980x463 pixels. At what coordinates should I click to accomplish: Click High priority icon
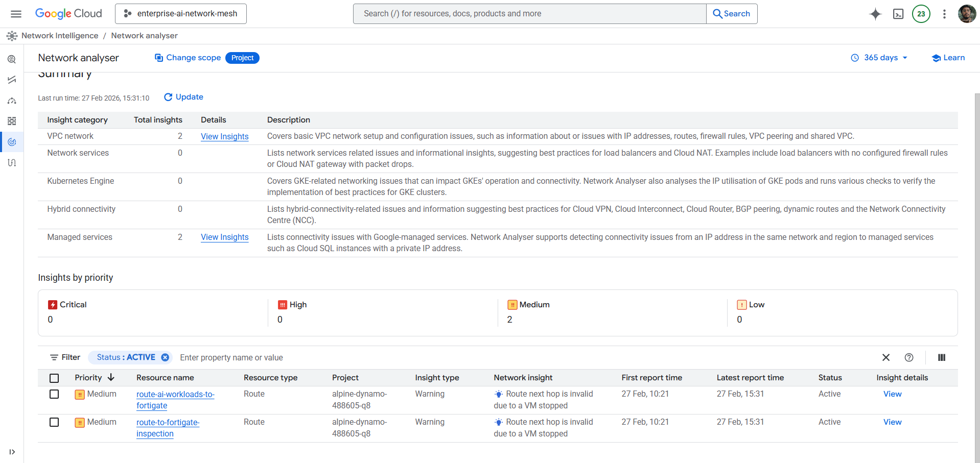pyautogui.click(x=283, y=305)
